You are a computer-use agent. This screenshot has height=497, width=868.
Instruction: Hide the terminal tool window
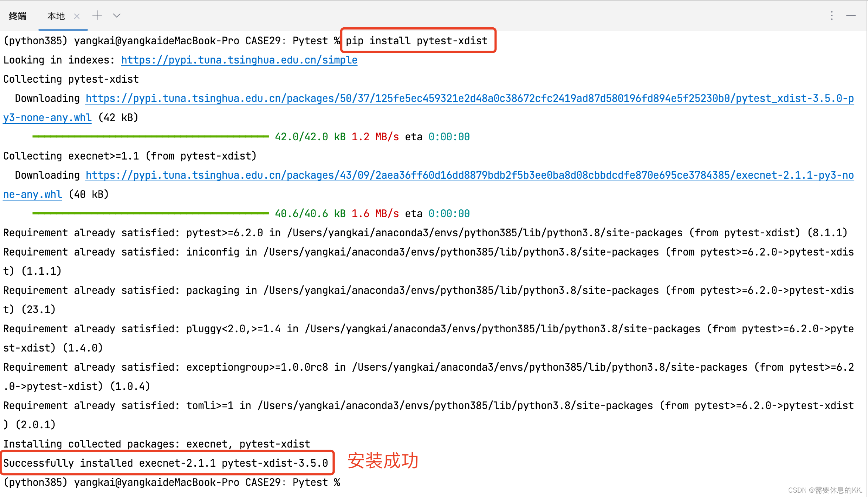pos(851,16)
